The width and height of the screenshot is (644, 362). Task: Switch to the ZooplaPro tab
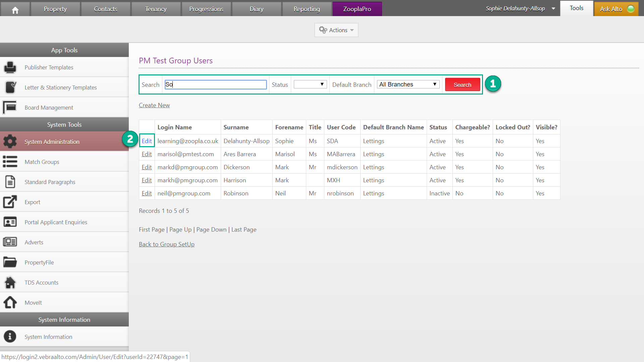[x=357, y=9]
